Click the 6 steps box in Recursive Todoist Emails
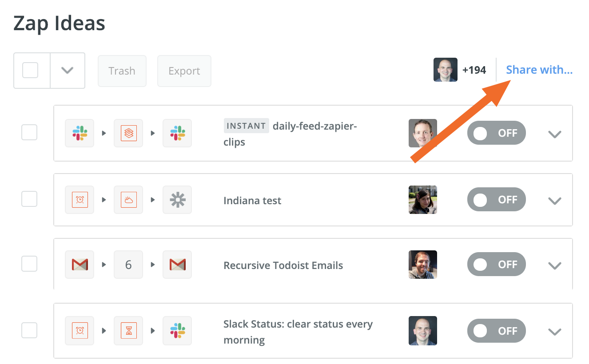The height and width of the screenshot is (364, 589). pos(128,265)
